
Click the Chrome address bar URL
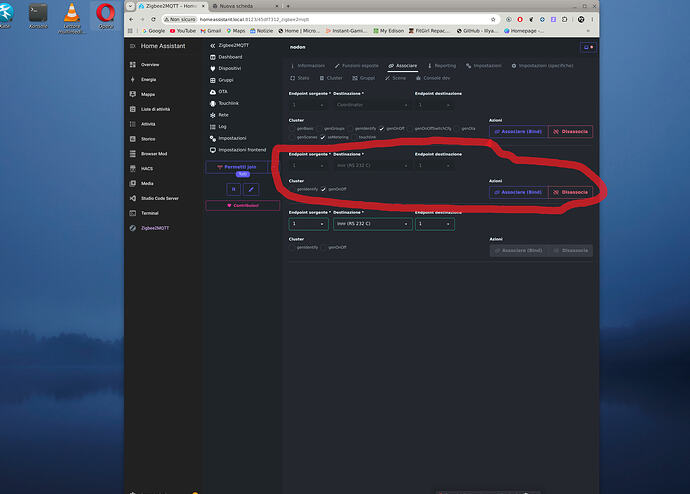coord(254,19)
